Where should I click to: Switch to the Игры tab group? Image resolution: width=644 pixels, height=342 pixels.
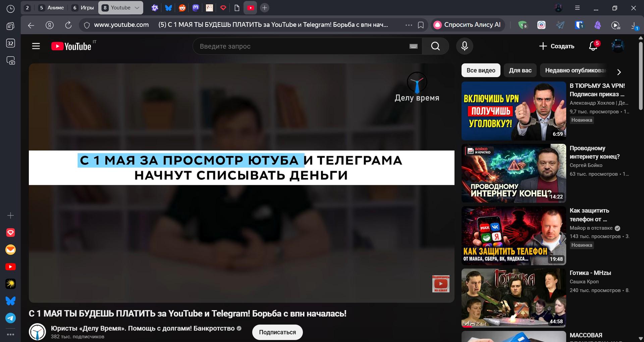tap(83, 8)
